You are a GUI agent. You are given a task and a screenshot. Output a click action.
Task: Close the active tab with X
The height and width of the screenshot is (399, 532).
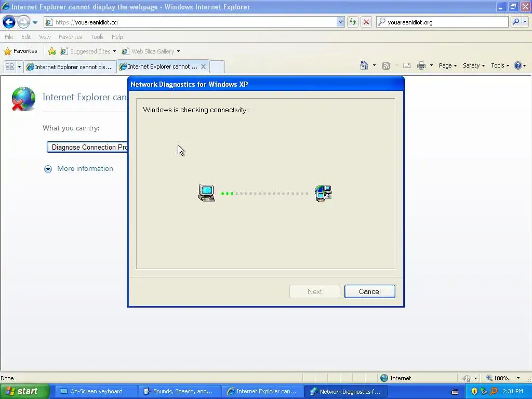pos(203,66)
